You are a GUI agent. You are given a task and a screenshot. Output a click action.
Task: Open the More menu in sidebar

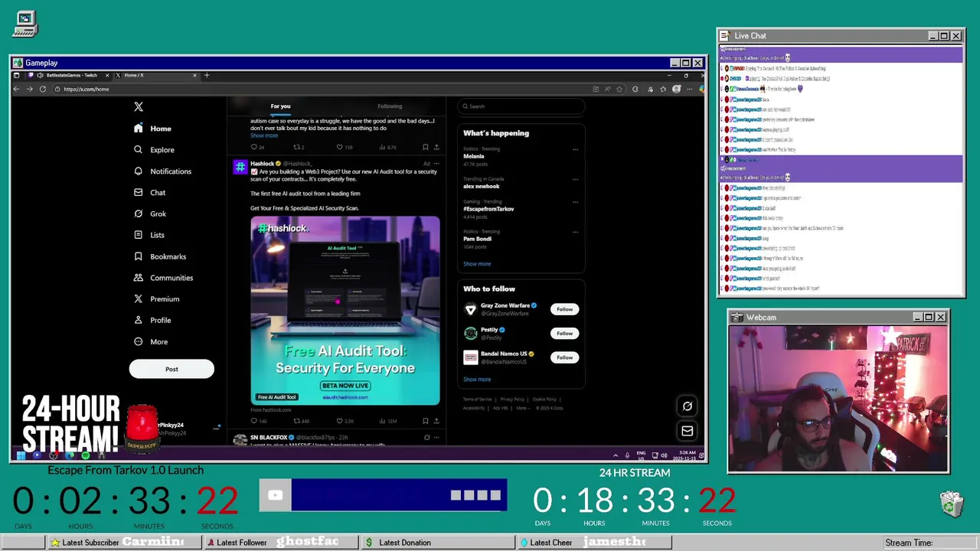point(150,341)
